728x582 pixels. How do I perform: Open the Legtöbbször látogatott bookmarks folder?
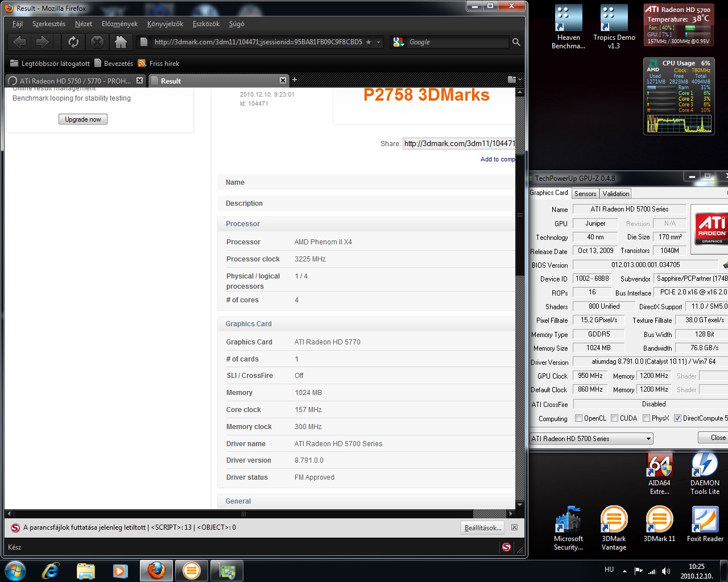tap(50, 63)
